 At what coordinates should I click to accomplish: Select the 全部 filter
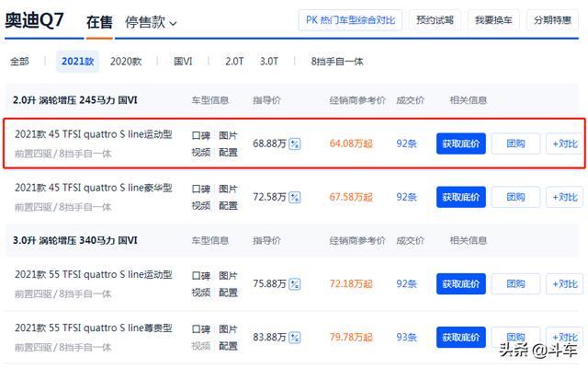pyautogui.click(x=19, y=62)
